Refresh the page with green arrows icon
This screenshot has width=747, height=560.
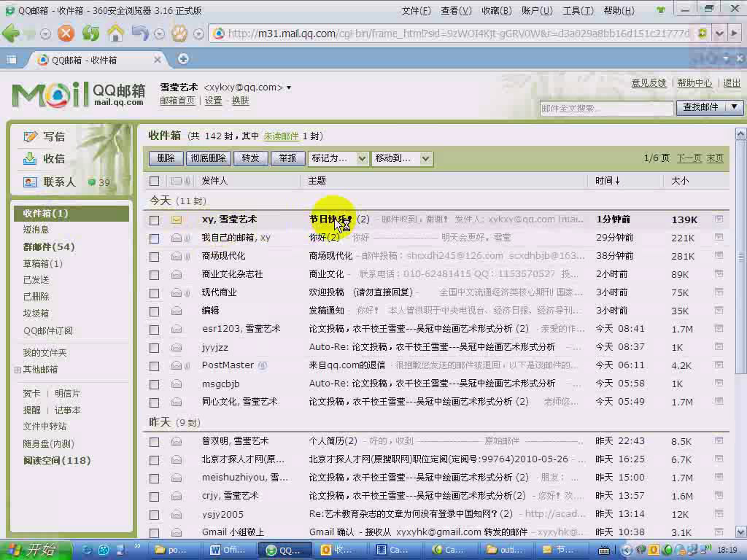90,34
